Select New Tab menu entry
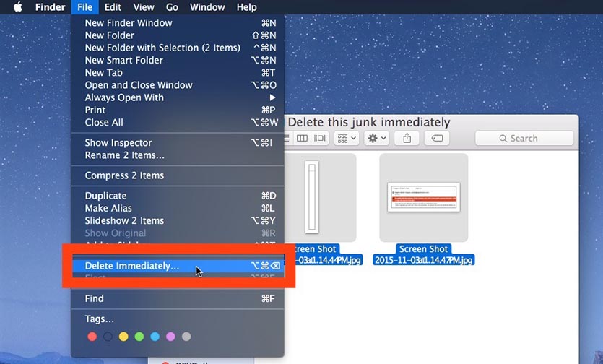 (x=178, y=73)
